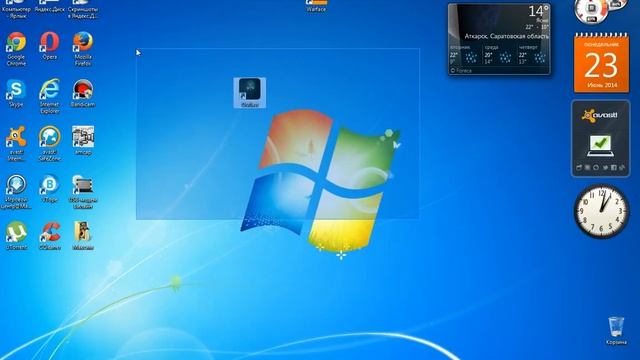This screenshot has width=640, height=360.
Task: Select the VTope desktop shortcut
Action: point(49,189)
